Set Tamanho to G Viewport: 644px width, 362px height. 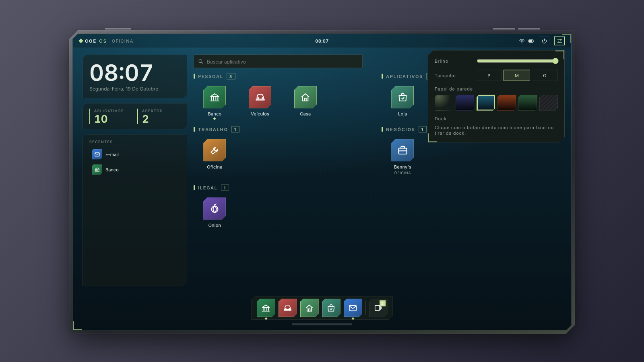coord(545,76)
